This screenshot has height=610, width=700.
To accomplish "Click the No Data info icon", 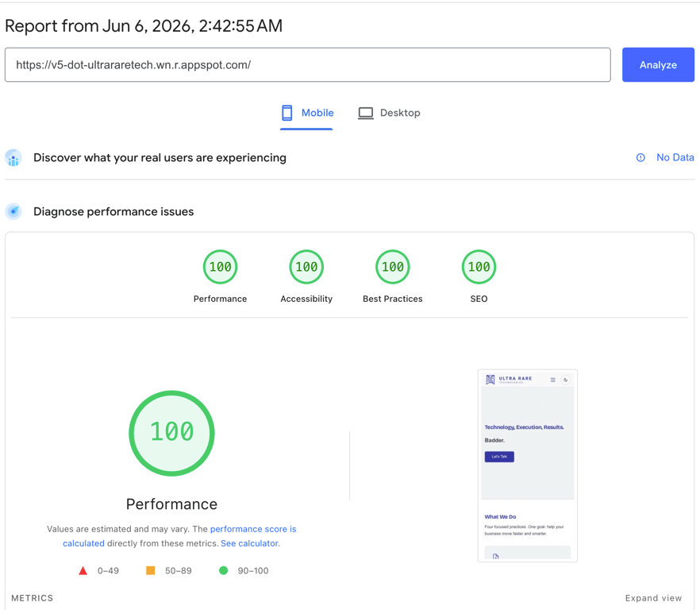I will pyautogui.click(x=640, y=157).
